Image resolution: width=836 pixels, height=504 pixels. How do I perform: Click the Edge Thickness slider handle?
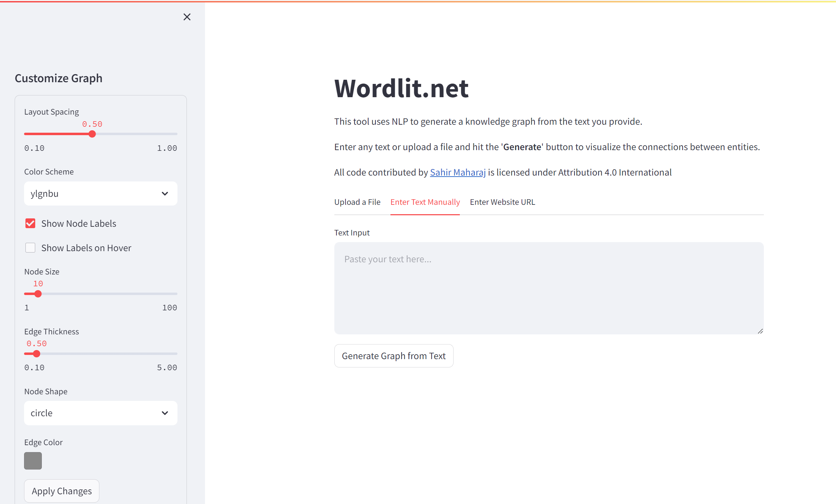37,354
